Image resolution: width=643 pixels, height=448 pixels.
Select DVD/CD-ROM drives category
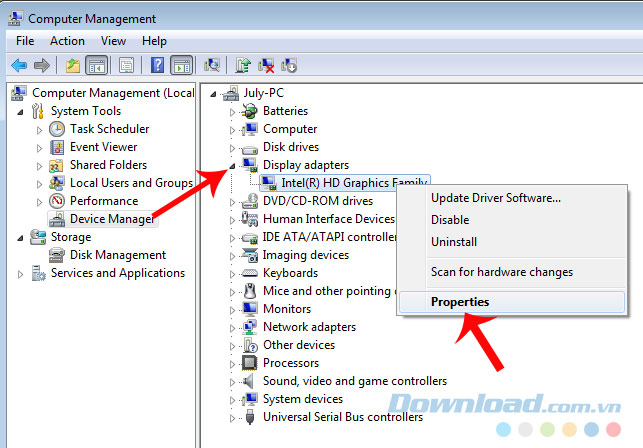coord(318,201)
